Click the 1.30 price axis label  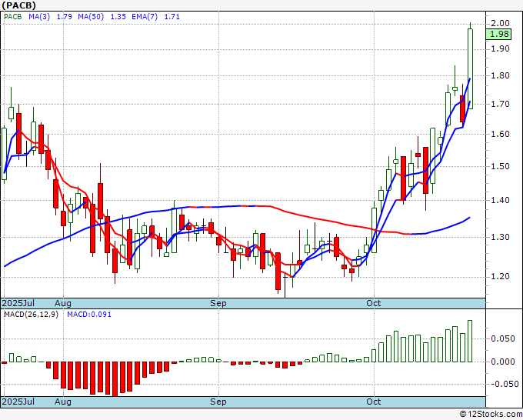(501, 237)
